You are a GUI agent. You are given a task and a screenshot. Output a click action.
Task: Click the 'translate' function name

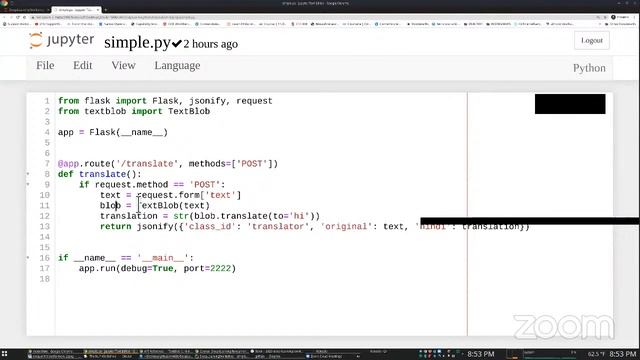102,174
